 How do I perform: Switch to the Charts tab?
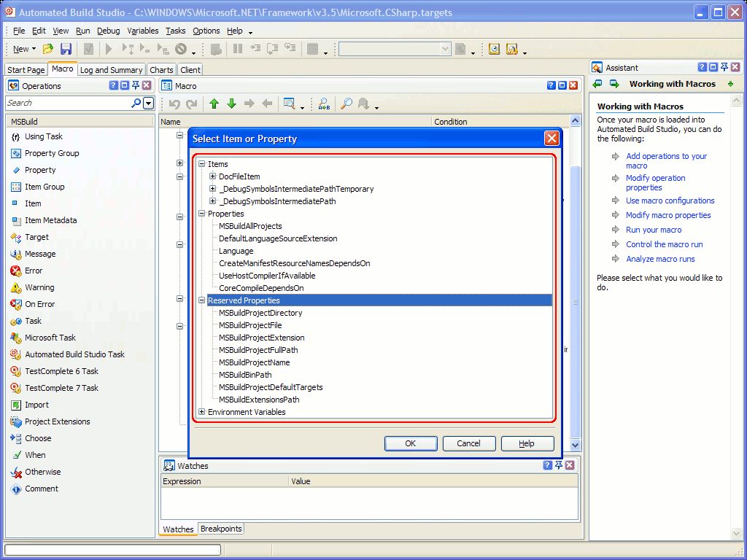click(x=161, y=70)
